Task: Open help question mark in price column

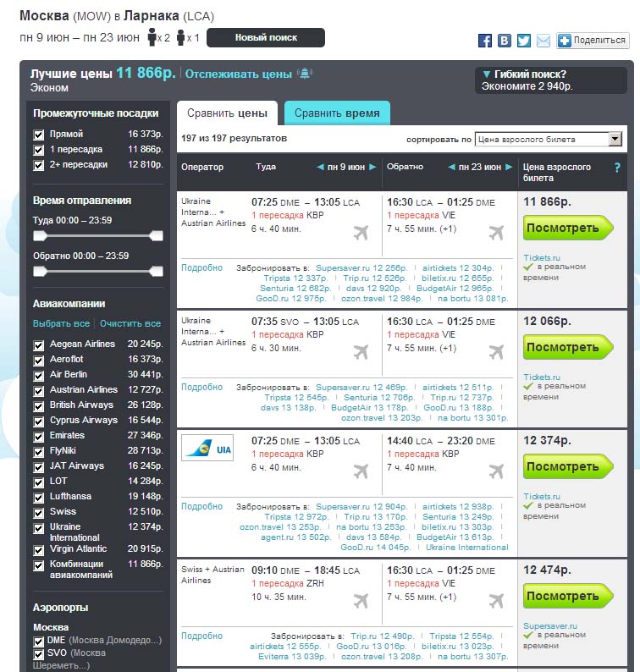Action: [x=617, y=168]
